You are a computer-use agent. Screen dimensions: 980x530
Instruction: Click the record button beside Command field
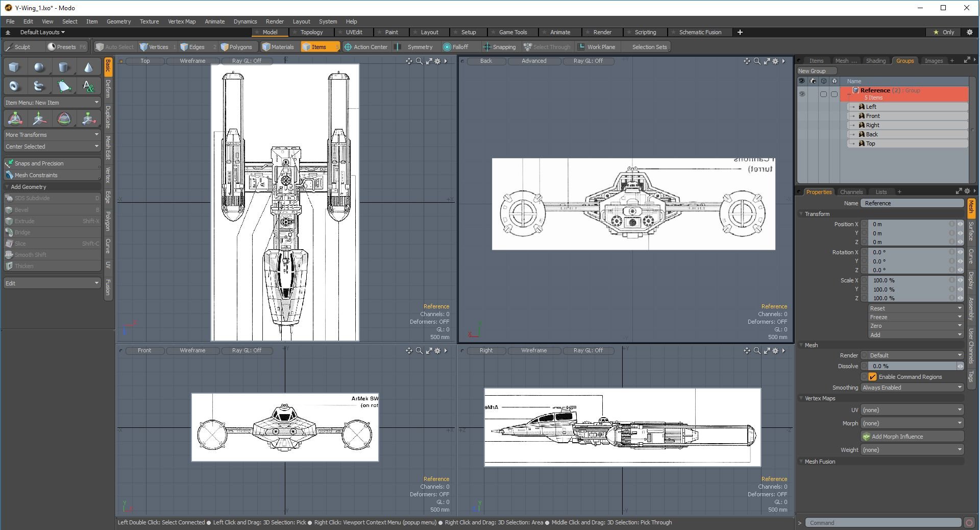click(969, 522)
